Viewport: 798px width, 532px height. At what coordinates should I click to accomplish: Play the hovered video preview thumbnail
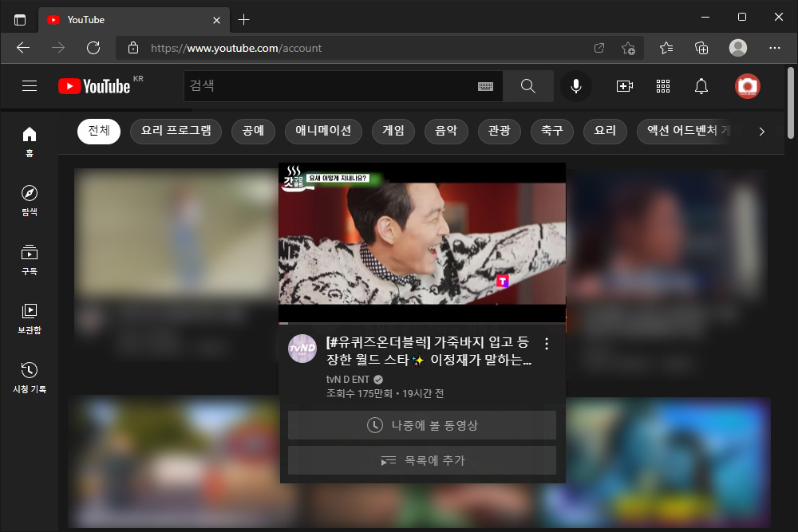[422, 243]
